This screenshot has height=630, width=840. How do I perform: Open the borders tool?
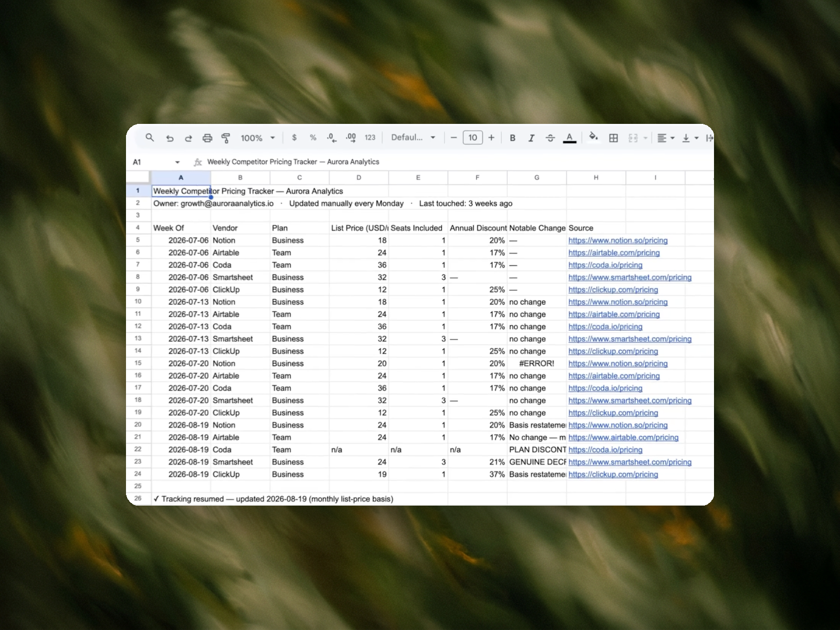(613, 138)
